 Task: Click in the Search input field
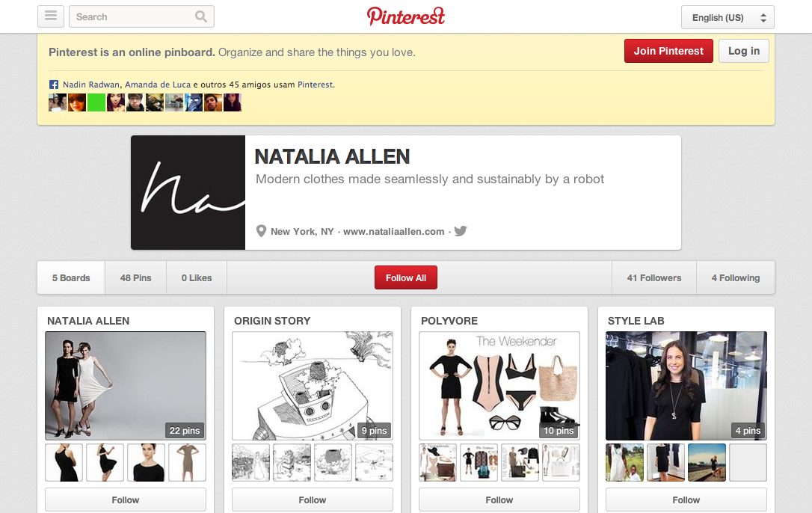click(x=133, y=16)
